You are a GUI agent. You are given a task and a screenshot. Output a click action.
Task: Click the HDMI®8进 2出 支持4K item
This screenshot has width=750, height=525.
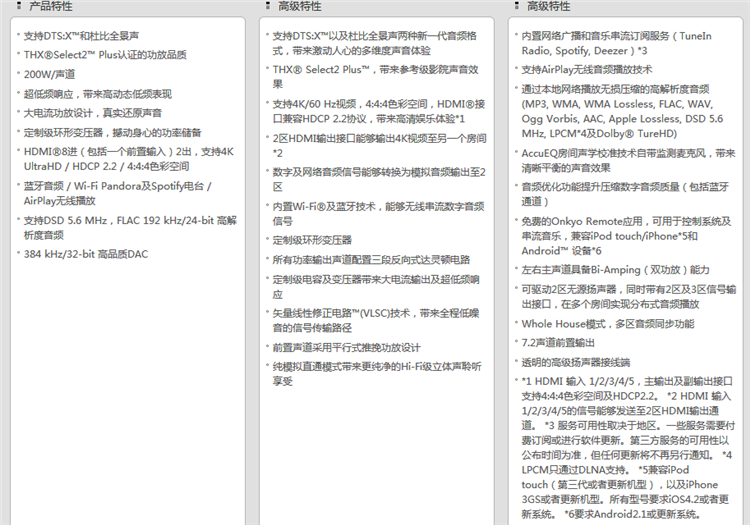tap(129, 159)
